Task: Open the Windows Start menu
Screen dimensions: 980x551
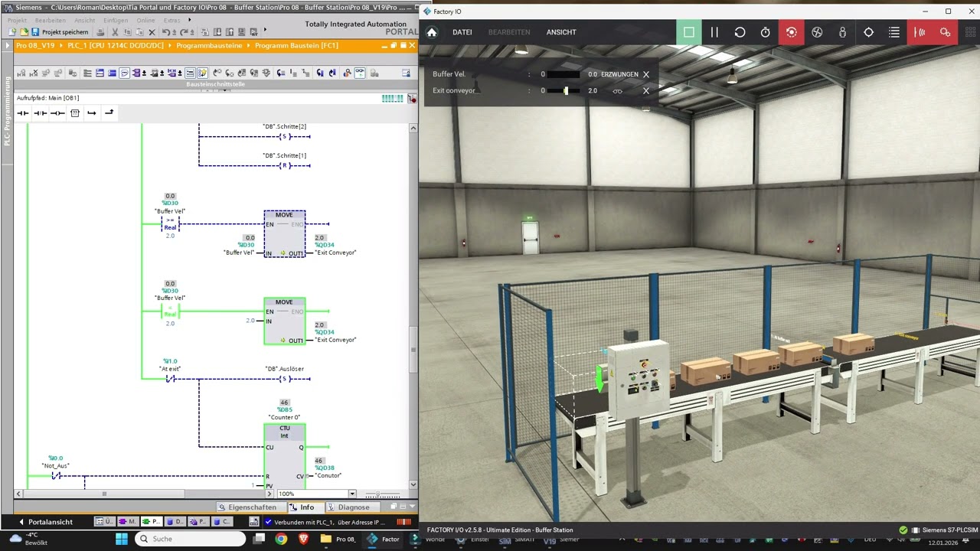Action: [x=122, y=539]
